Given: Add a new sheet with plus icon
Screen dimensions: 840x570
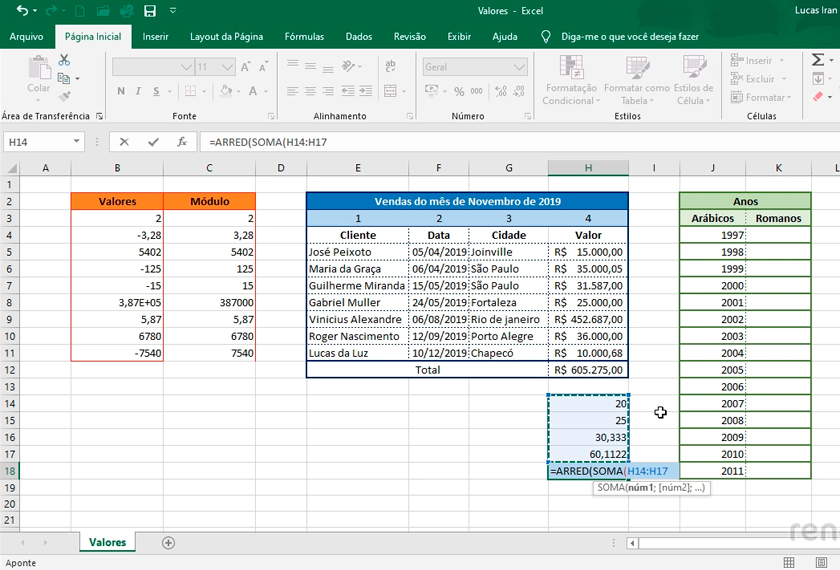Looking at the screenshot, I should coord(168,543).
